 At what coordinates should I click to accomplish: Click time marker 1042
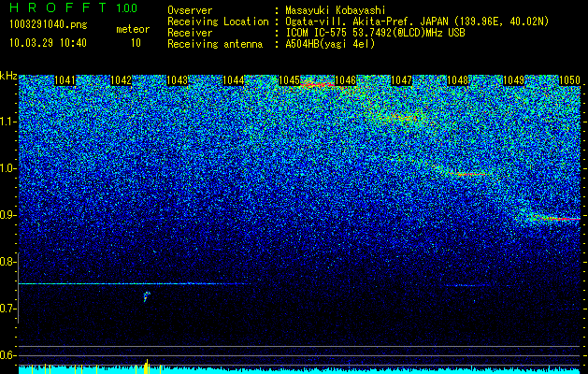122,80
